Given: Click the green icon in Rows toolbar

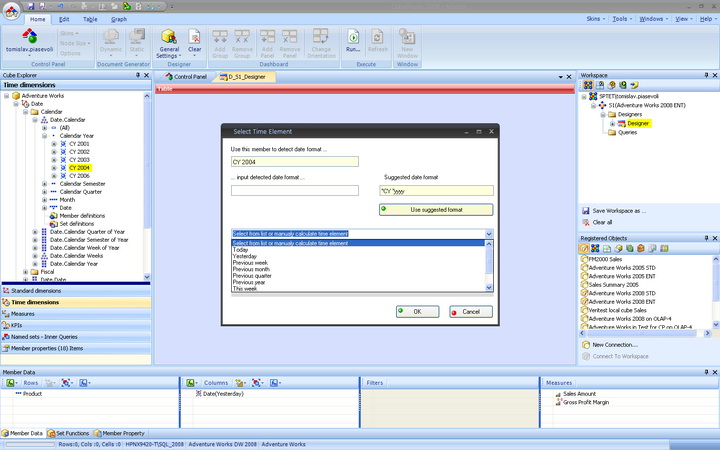Looking at the screenshot, I should click(10, 382).
